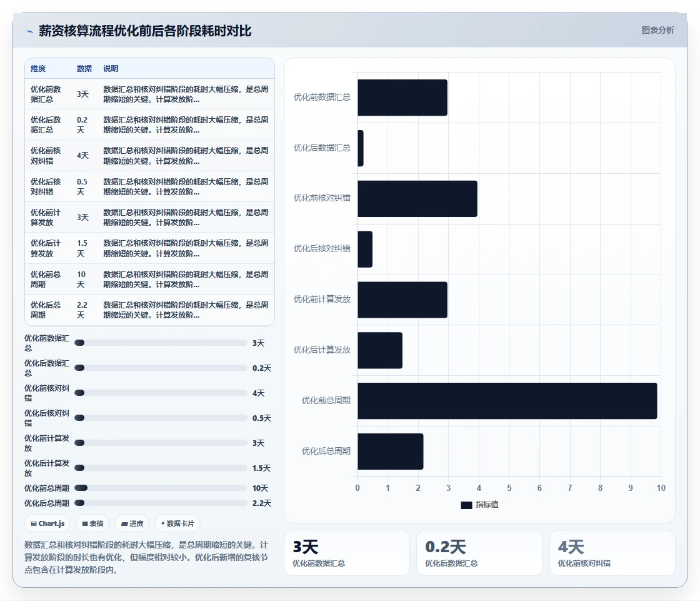Click the header icon beside the title

click(x=30, y=31)
